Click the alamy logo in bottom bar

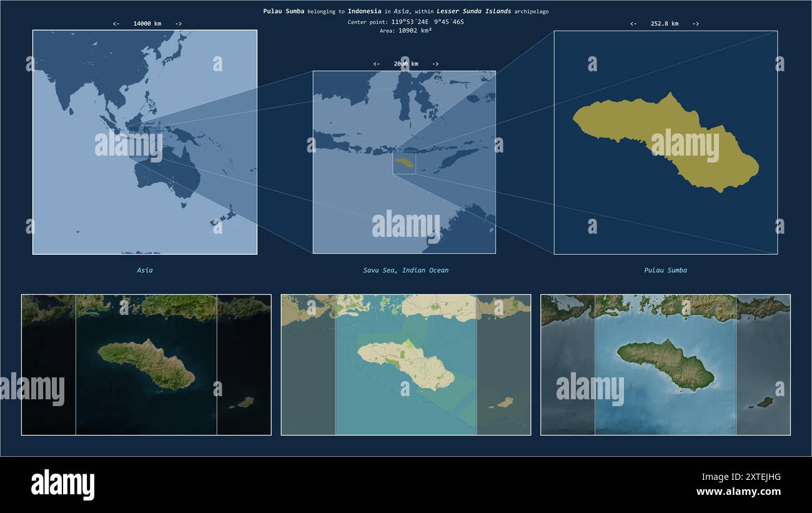pos(63,484)
